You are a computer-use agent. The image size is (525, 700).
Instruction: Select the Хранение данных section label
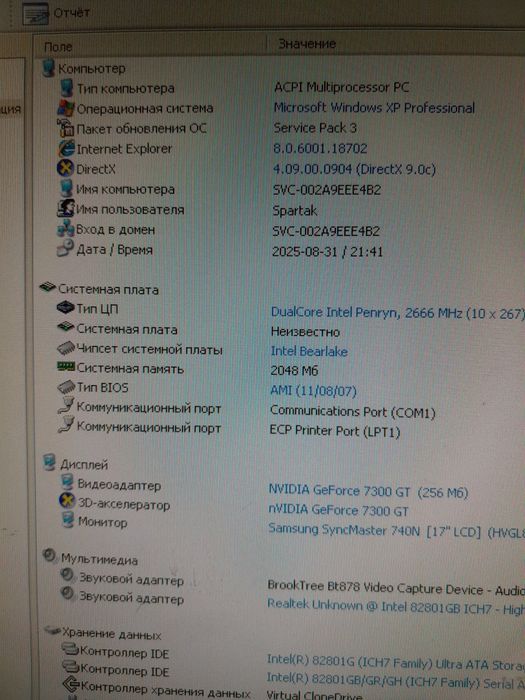[112, 634]
